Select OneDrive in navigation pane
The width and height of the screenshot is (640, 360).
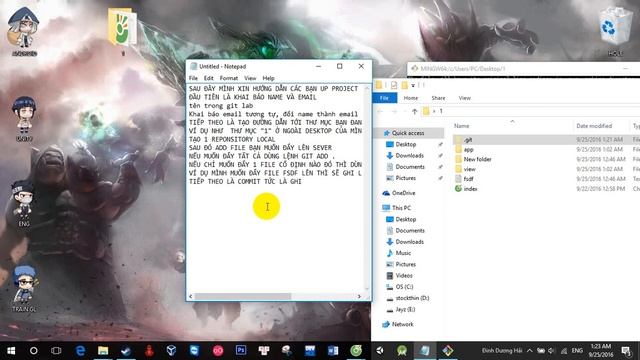pyautogui.click(x=403, y=193)
